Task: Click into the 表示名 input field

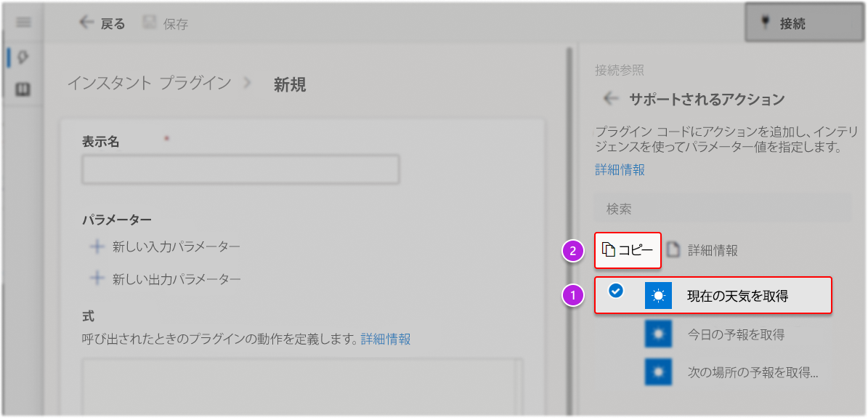Action: click(241, 169)
